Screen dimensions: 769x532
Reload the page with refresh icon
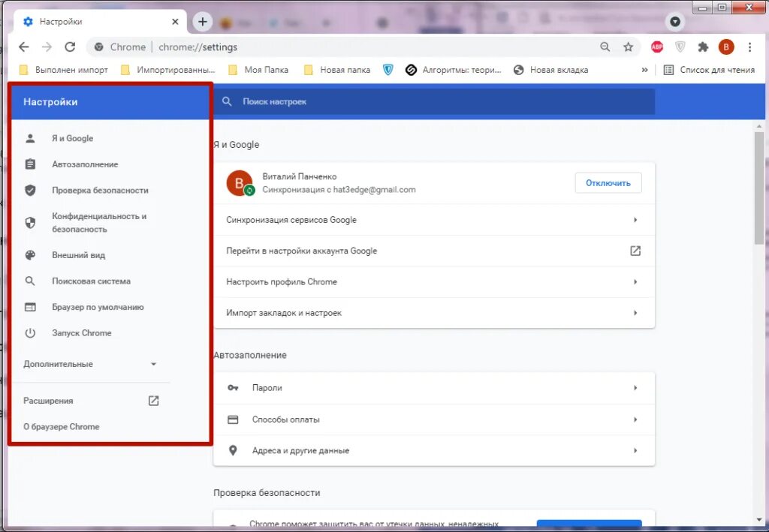click(x=70, y=47)
